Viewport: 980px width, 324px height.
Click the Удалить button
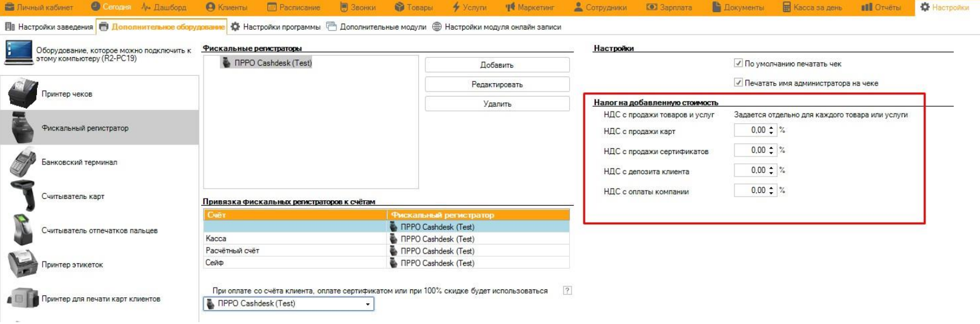click(x=497, y=104)
